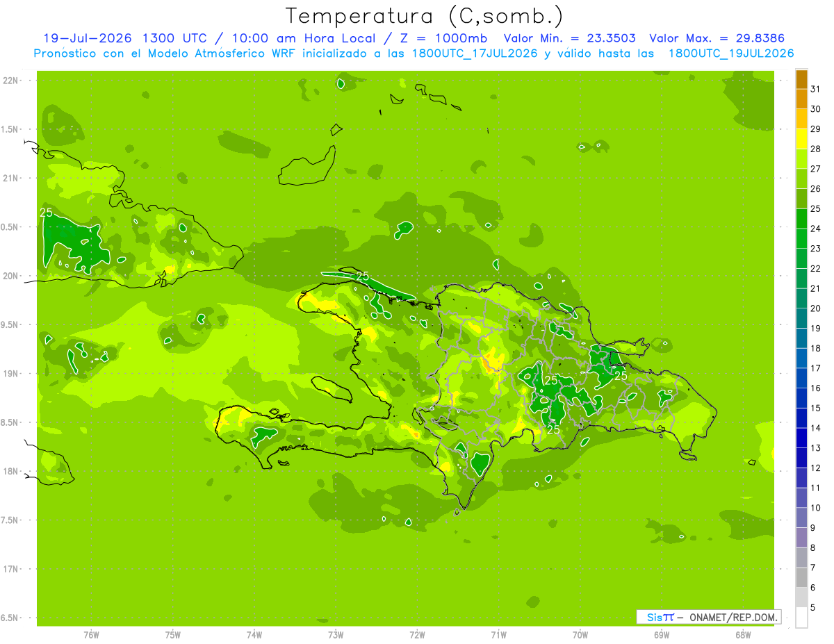Click the "17N" latitude label
The width and height of the screenshot is (834, 644).
point(10,569)
